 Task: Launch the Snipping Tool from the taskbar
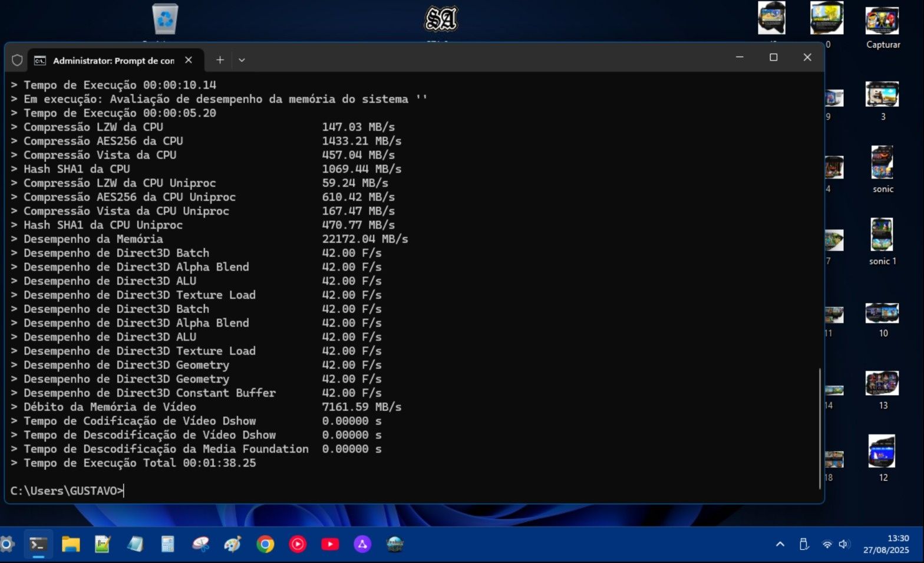coord(200,544)
